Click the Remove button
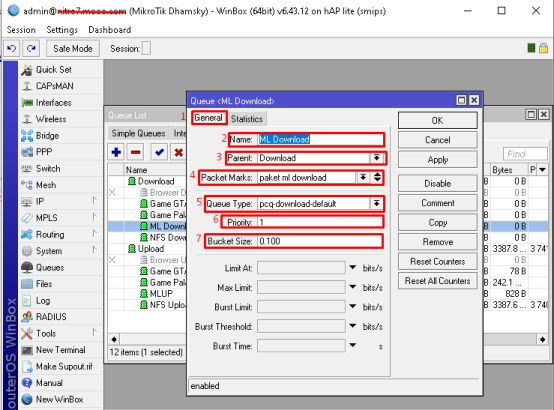 pyautogui.click(x=437, y=242)
